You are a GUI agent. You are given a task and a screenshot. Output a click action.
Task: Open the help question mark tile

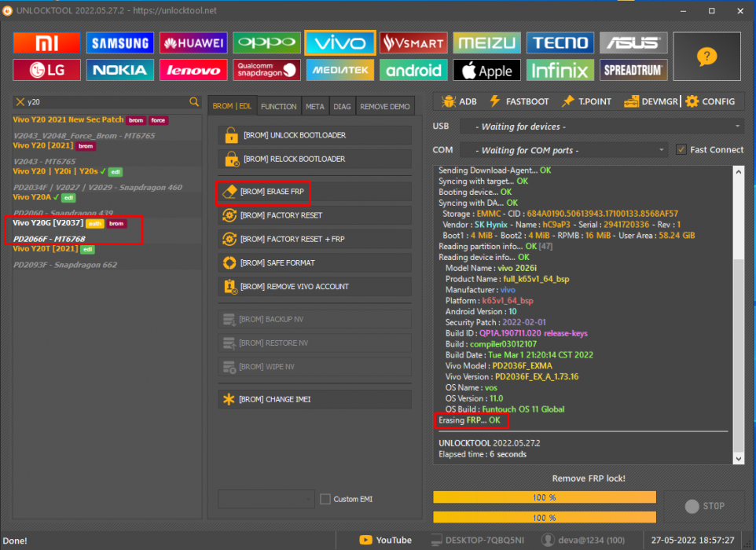click(x=706, y=57)
